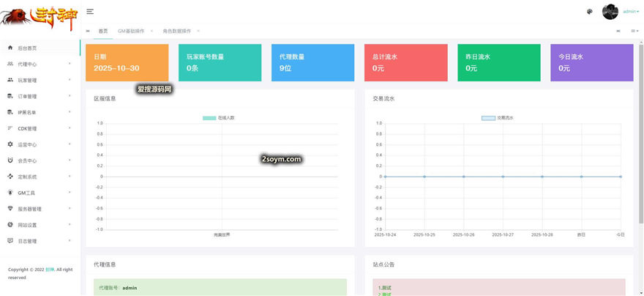Click the admin user avatar
The width and height of the screenshot is (644, 296).
click(610, 12)
